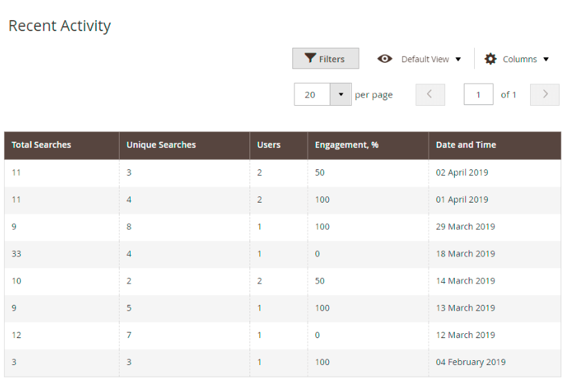Open the per page size dropdown
564x392 pixels.
(341, 95)
